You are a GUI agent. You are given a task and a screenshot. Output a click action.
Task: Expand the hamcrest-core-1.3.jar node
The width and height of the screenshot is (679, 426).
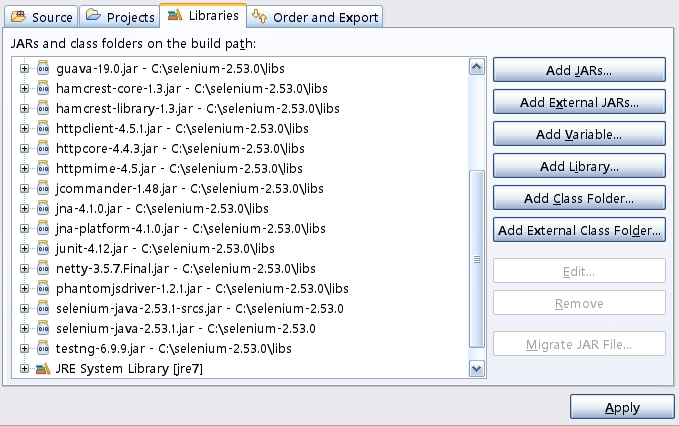24,88
